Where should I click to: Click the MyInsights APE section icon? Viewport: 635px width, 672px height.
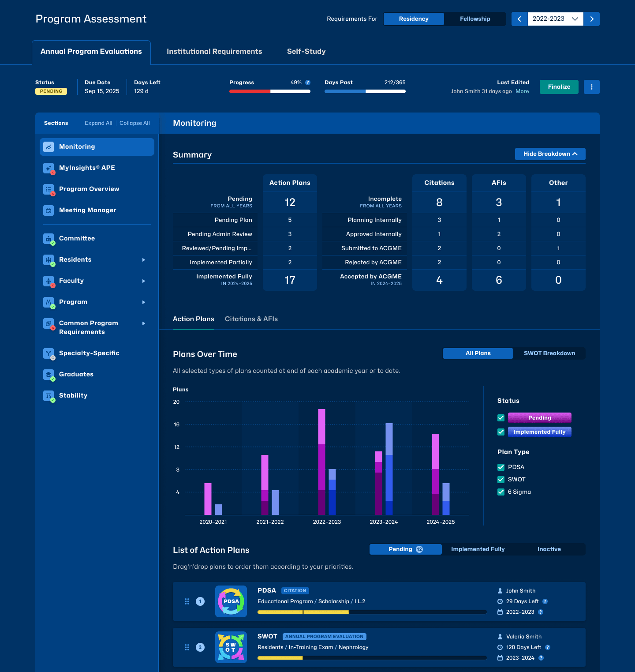click(x=49, y=168)
